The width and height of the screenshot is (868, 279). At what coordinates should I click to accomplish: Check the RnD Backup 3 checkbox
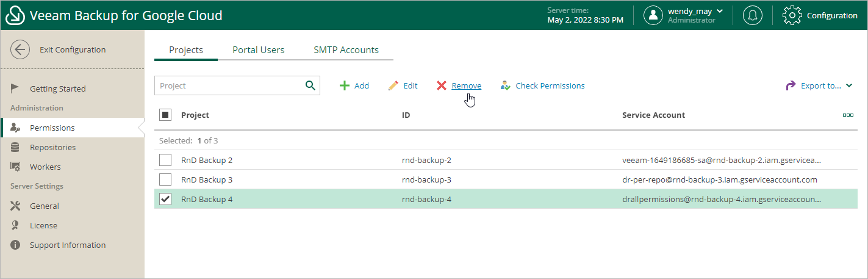[165, 179]
